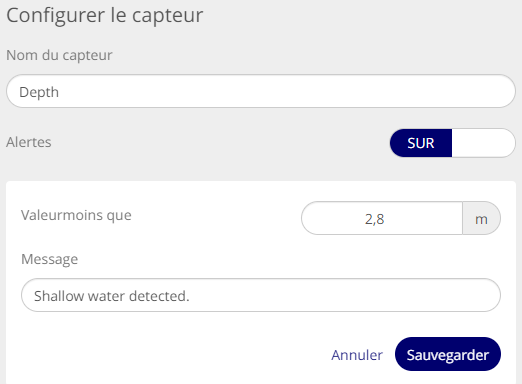The height and width of the screenshot is (384, 522).
Task: Turn off the Alertes switch
Action: pos(452,143)
